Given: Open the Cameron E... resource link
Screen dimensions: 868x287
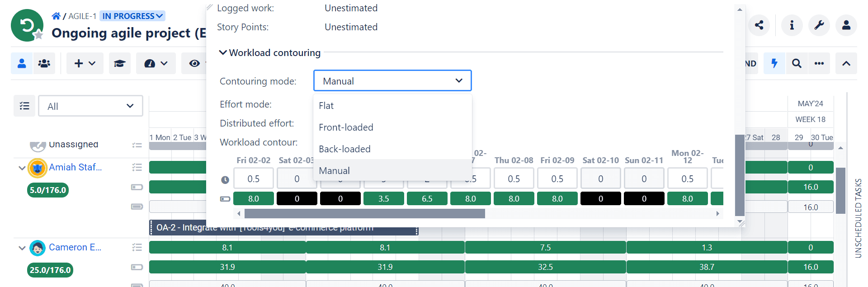Looking at the screenshot, I should 75,247.
